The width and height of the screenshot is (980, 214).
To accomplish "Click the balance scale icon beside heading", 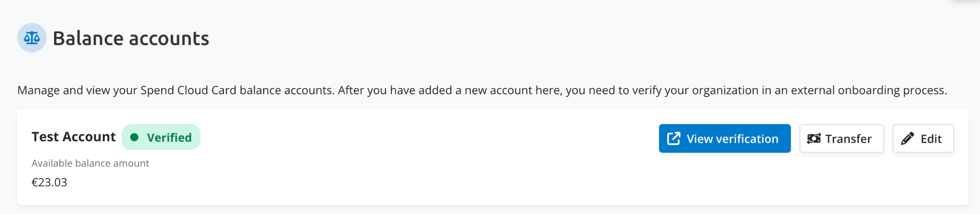I will 32,38.
